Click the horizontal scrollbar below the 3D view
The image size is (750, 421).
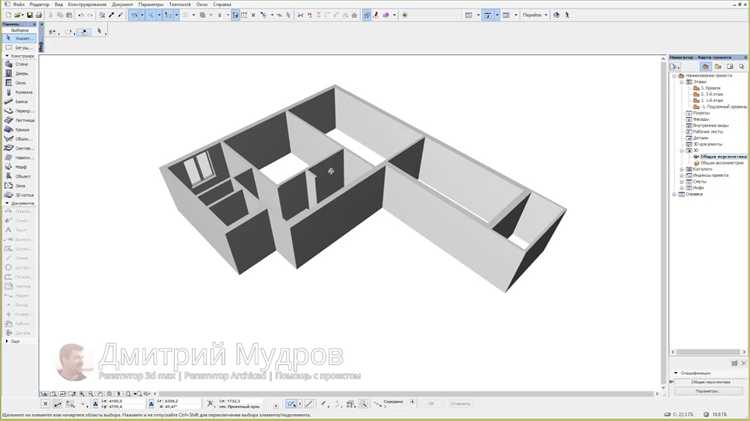click(x=407, y=394)
